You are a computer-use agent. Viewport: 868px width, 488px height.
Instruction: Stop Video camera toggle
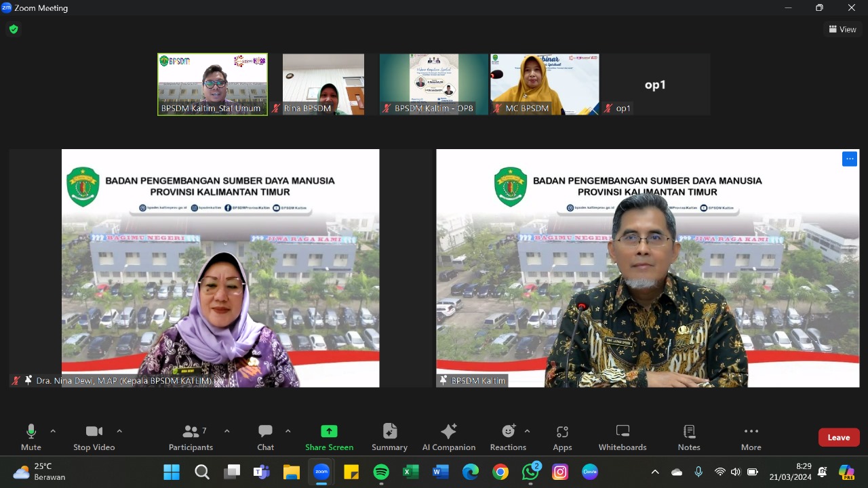[94, 437]
